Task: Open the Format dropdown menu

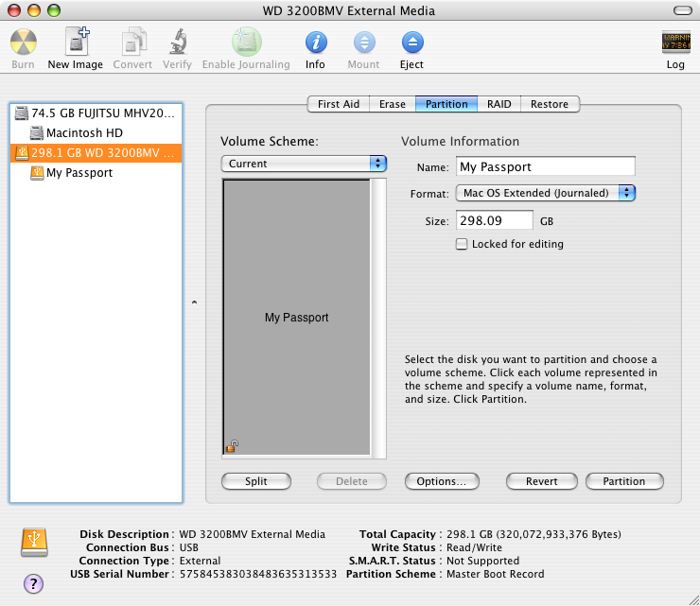Action: (x=546, y=193)
